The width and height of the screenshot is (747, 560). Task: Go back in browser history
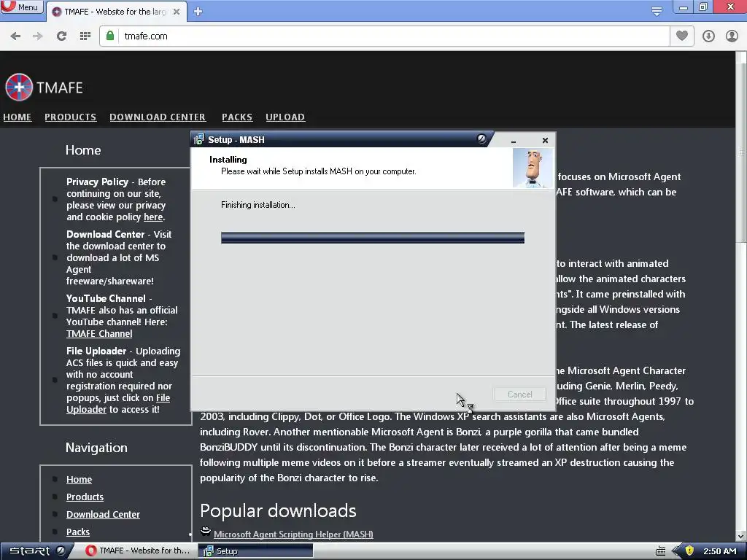tap(15, 36)
